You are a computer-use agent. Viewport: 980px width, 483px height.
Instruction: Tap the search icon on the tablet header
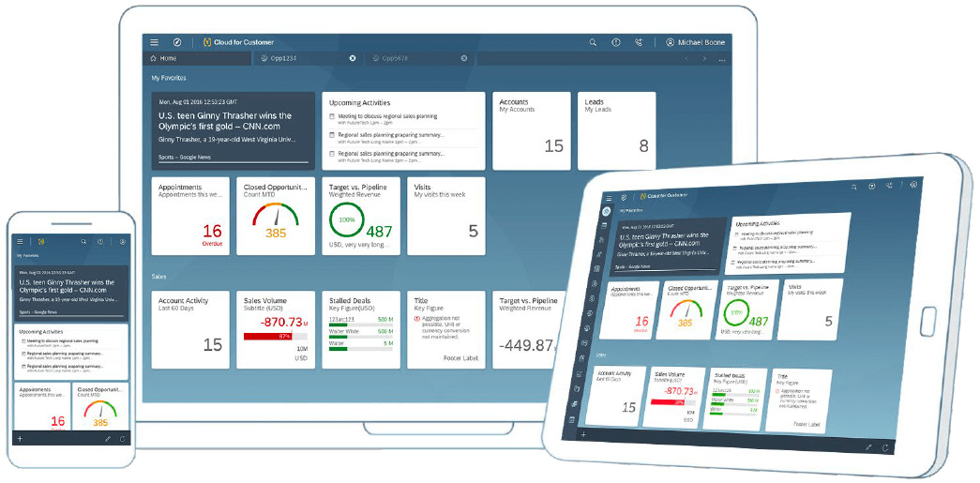(854, 188)
